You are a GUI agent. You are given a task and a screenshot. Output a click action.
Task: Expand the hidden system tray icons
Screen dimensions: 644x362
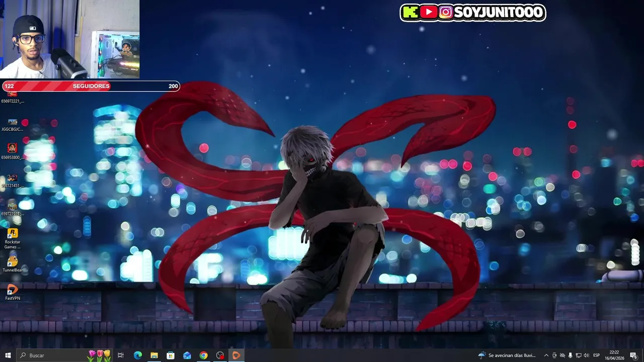[x=546, y=355]
